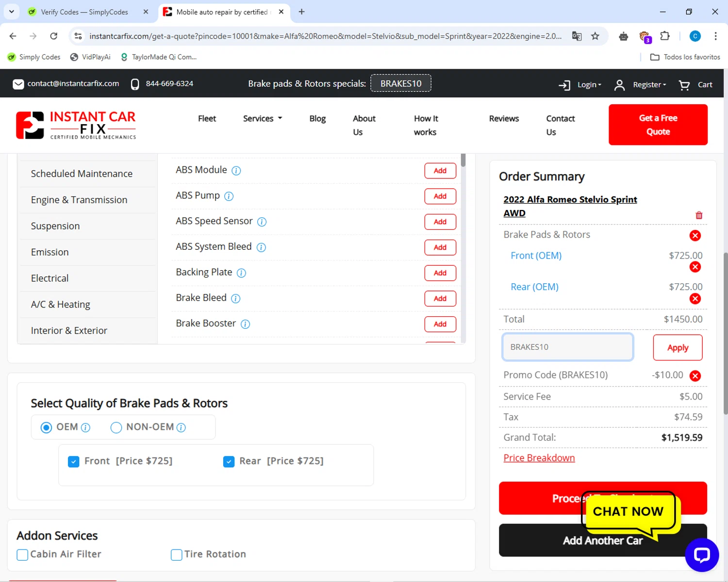728x582 pixels.
Task: Apply the promo code
Action: click(678, 348)
